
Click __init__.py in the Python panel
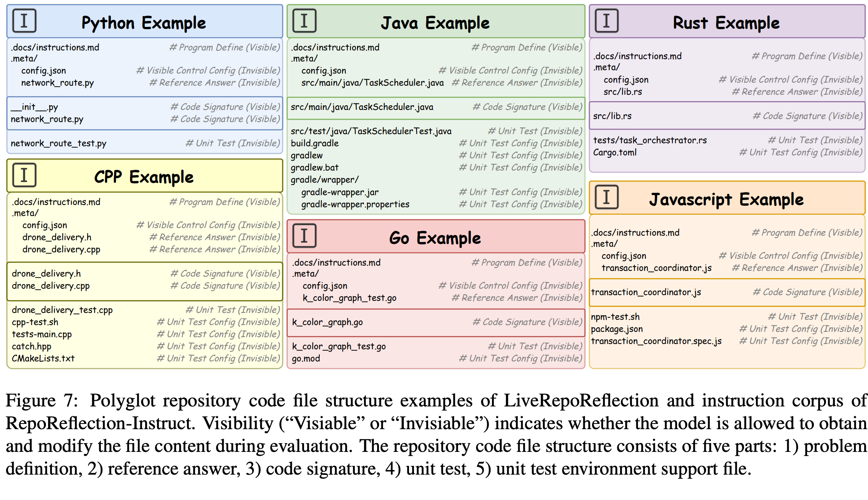click(34, 107)
